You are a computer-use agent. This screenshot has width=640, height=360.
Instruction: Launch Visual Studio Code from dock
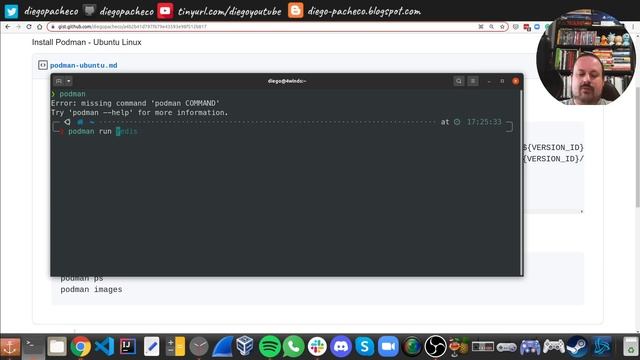[x=104, y=346]
